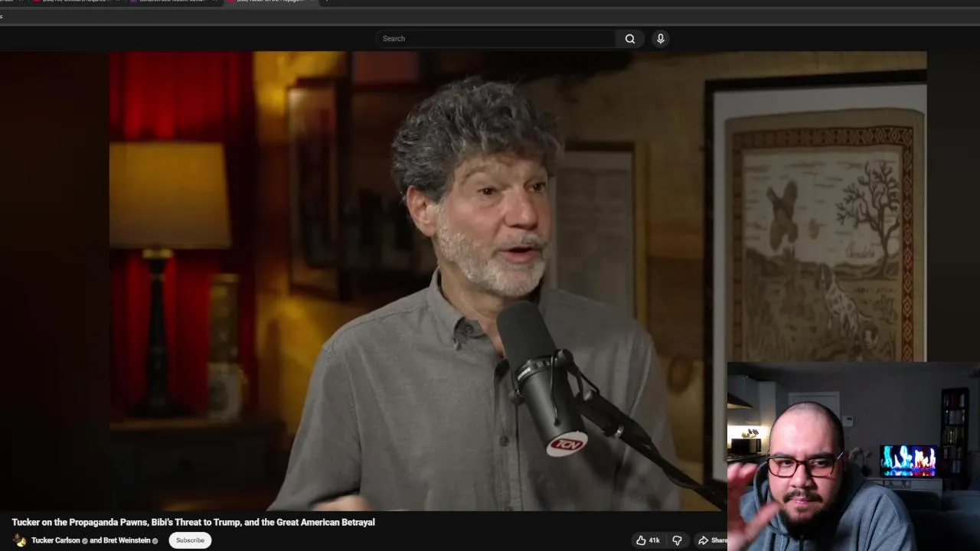
Task: Click the video title about Propaganda Pawns
Action: (193, 522)
